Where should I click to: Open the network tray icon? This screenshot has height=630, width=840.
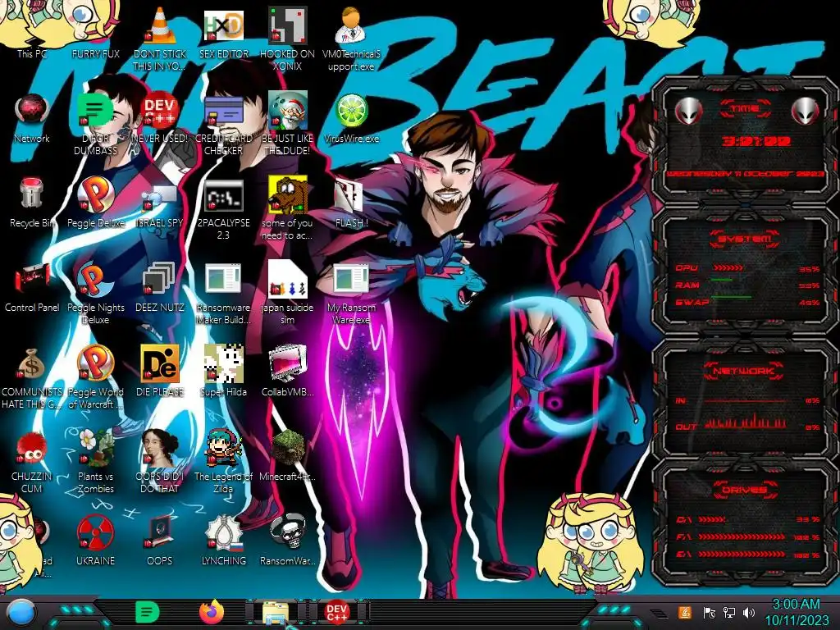coord(728,612)
